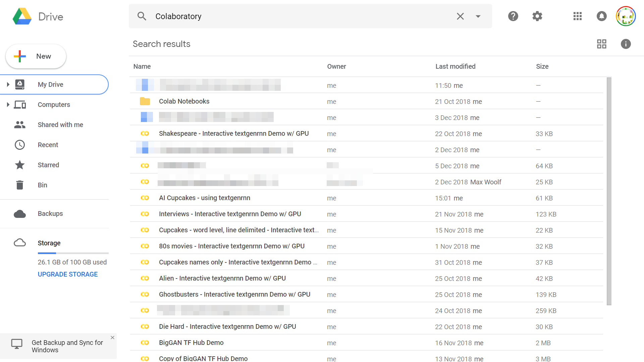Show the details info panel
This screenshot has height=362, width=644.
626,44
